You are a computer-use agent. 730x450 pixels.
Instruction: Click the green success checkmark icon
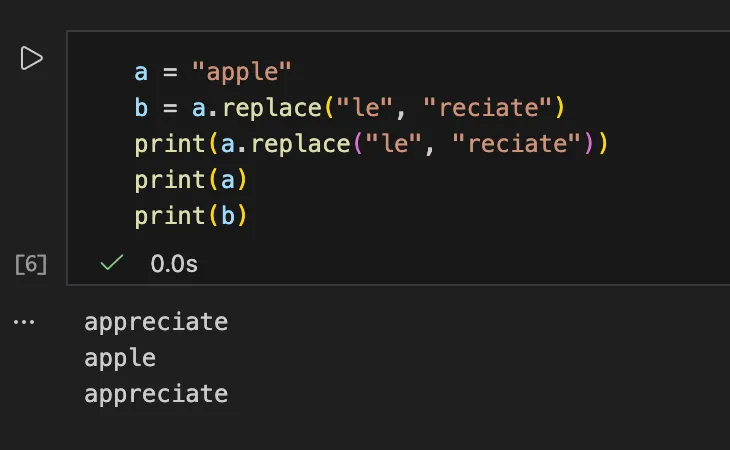(112, 264)
